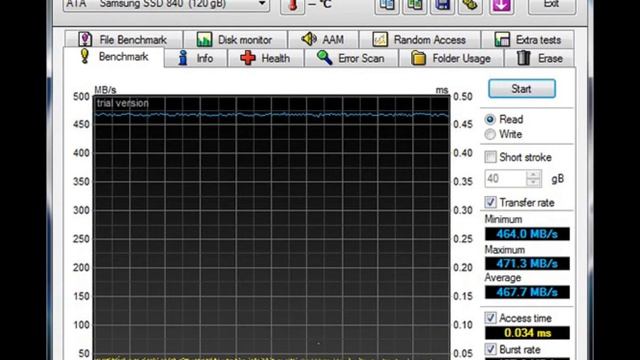Click the Average value 467.7 MB/s

[x=527, y=292]
